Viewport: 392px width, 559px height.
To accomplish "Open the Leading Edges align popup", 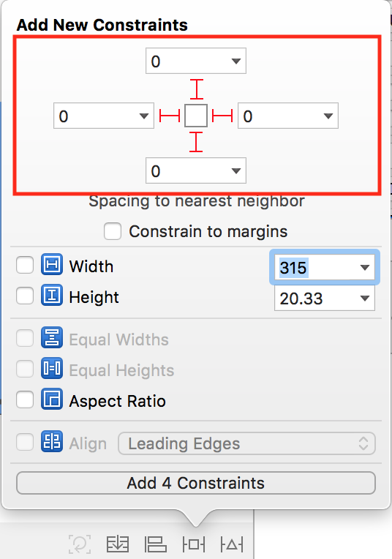I will 246,443.
